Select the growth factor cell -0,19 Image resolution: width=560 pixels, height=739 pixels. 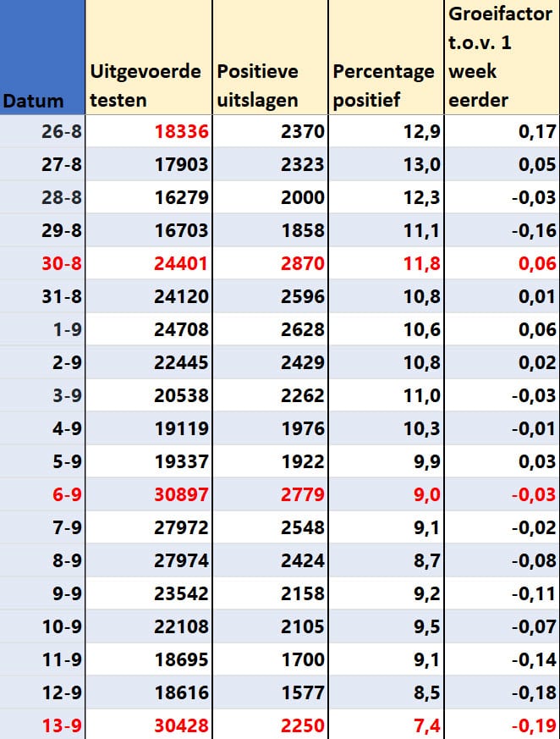pyautogui.click(x=502, y=725)
